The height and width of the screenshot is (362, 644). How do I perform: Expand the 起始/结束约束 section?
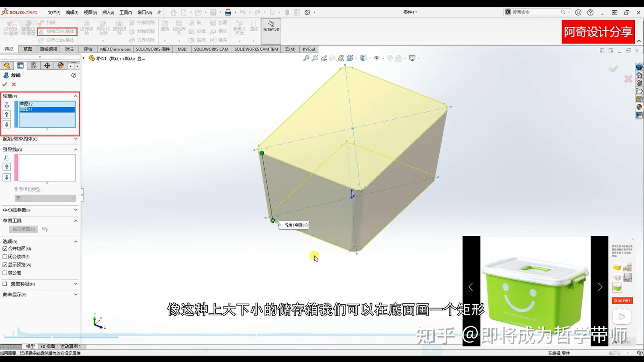40,139
